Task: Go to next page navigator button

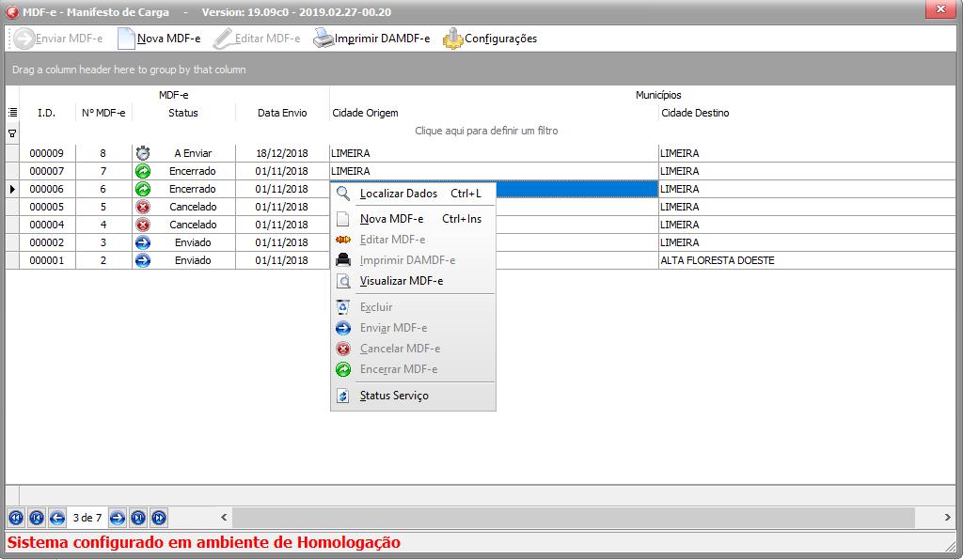Action: pos(138,519)
